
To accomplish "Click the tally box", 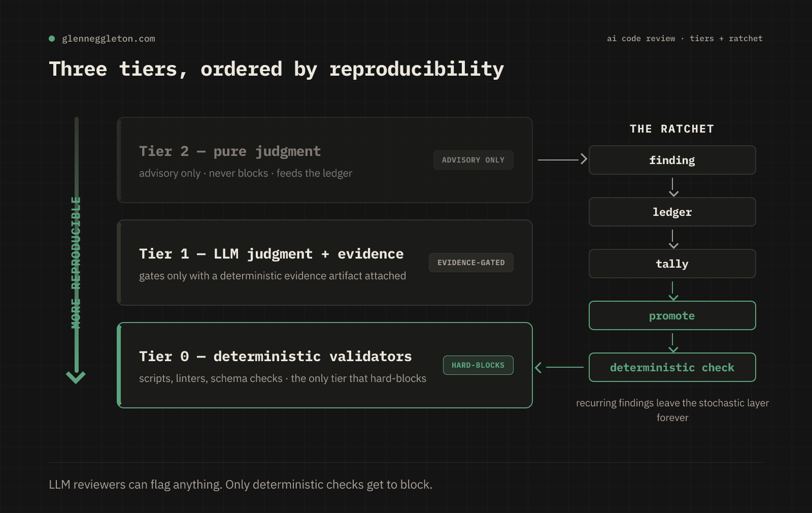I will pos(672,264).
